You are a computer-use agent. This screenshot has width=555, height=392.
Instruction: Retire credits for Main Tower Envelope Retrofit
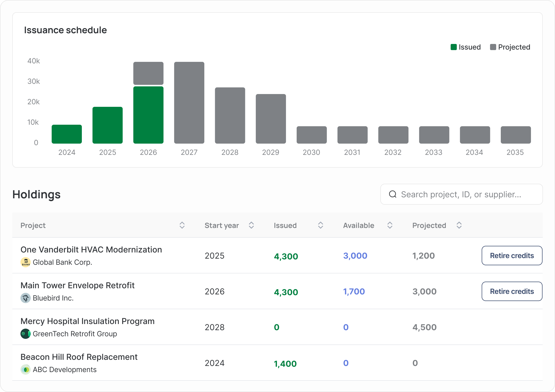[512, 291]
